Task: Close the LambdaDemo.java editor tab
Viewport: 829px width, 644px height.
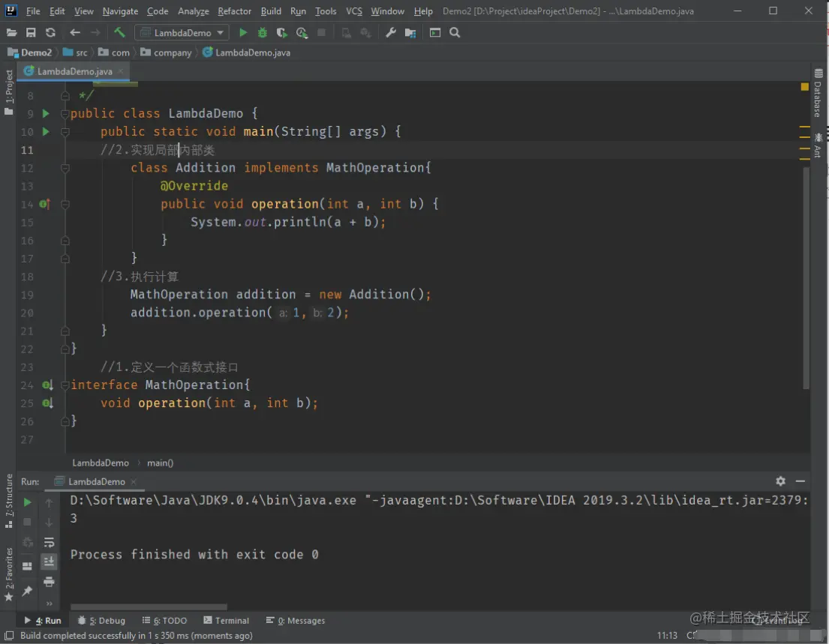Action: click(x=121, y=71)
